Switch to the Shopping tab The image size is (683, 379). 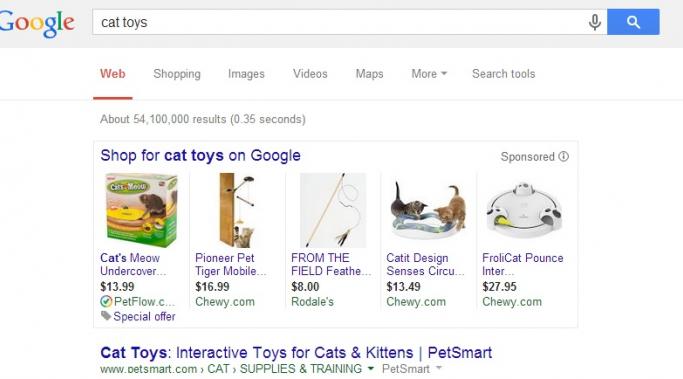coord(177,74)
